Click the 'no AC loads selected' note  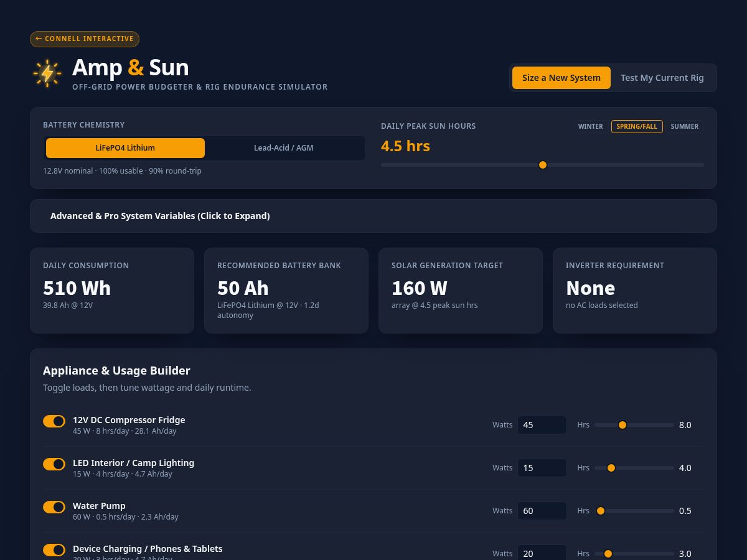602,306
